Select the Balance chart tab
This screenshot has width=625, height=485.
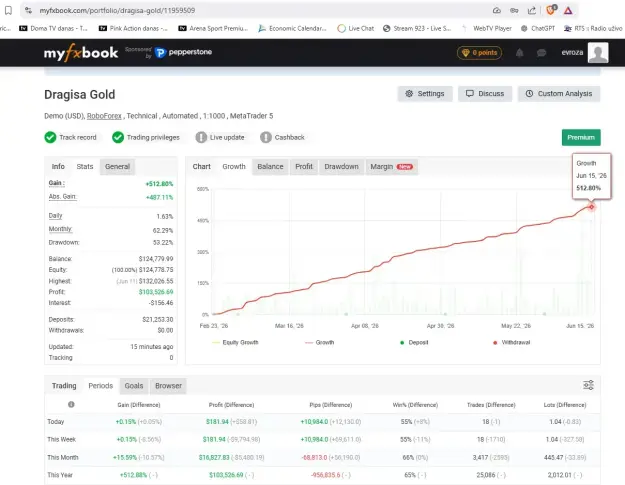(x=270, y=167)
